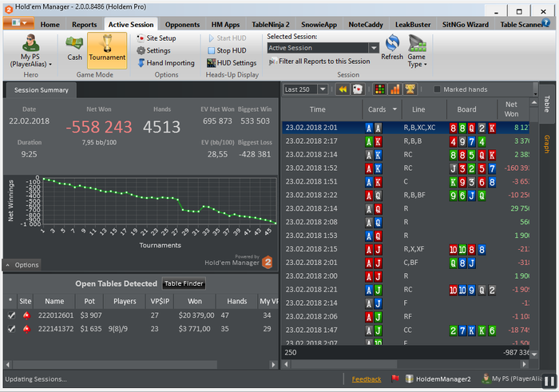Screen dimensions: 559x392
Task: Switch to the Graph side tab
Action: click(x=546, y=144)
